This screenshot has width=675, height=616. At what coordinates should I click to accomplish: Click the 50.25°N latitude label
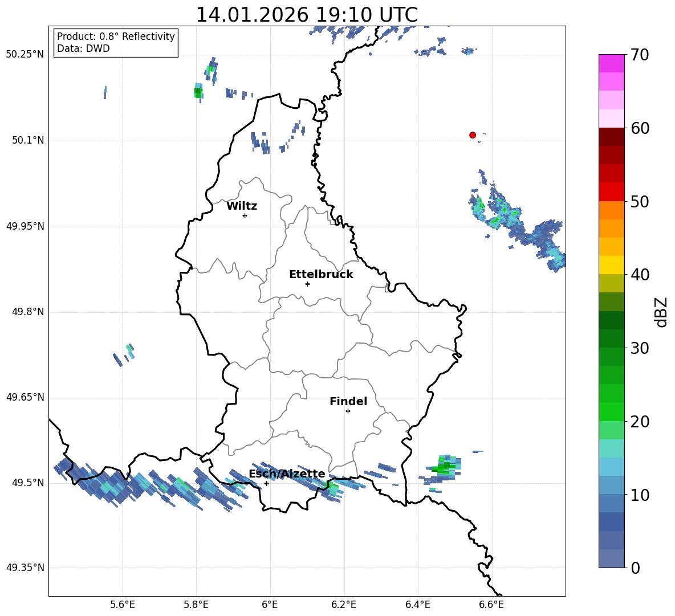tap(25, 55)
